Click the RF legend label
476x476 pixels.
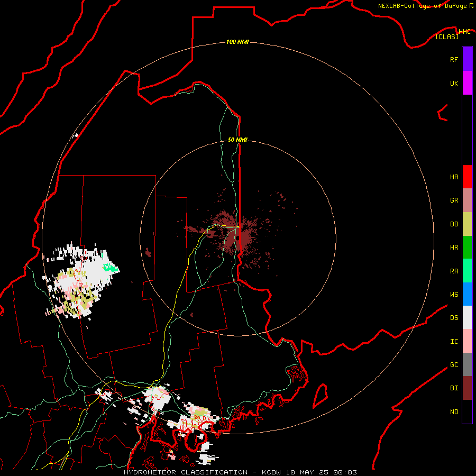[x=454, y=59]
